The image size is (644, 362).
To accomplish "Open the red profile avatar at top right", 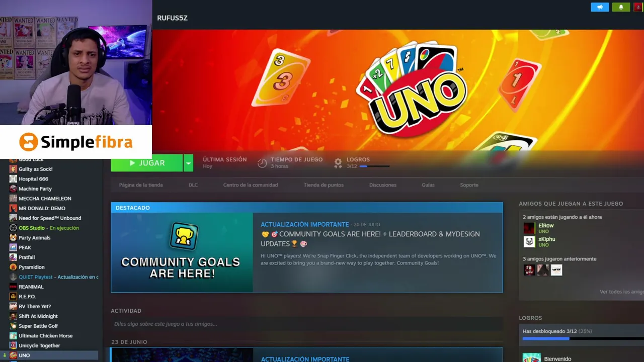I will pos(638,7).
